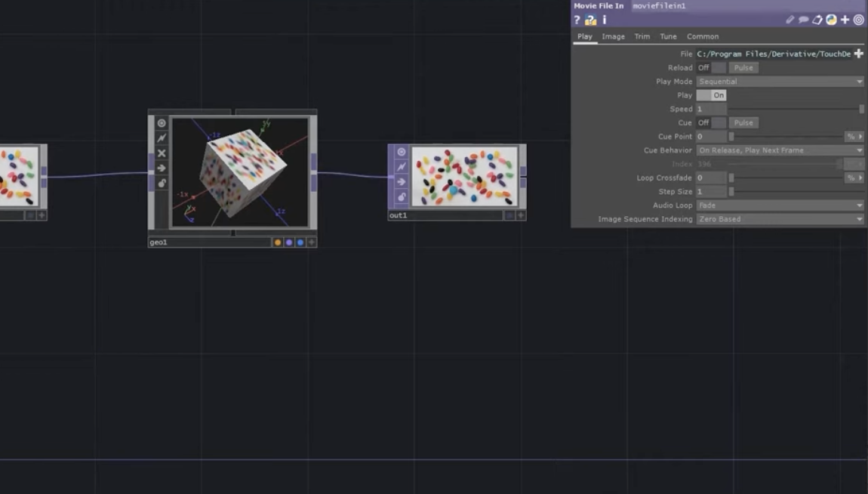
Task: Open the Image Sequence Indexing dropdown
Action: click(781, 218)
